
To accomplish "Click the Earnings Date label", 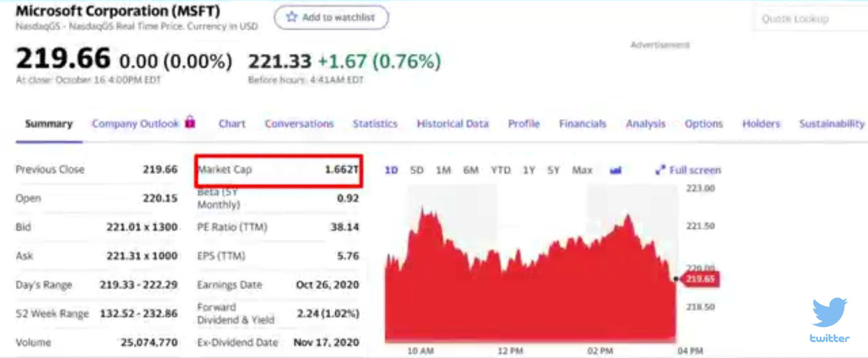I will pyautogui.click(x=230, y=285).
